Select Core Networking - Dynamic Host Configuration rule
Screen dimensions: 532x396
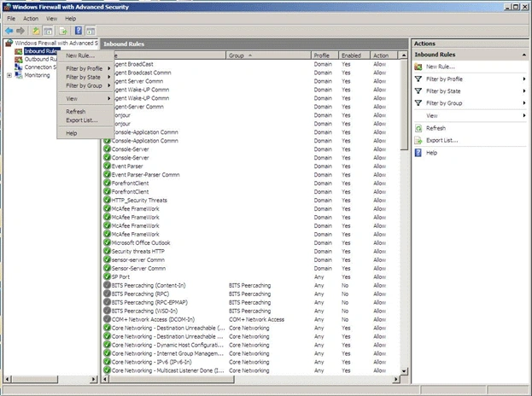[167, 345]
